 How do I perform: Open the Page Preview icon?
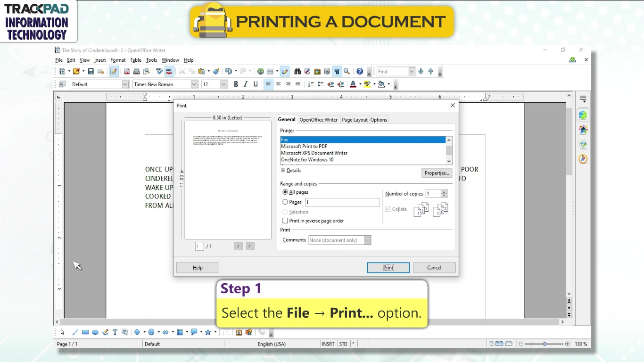[x=147, y=72]
